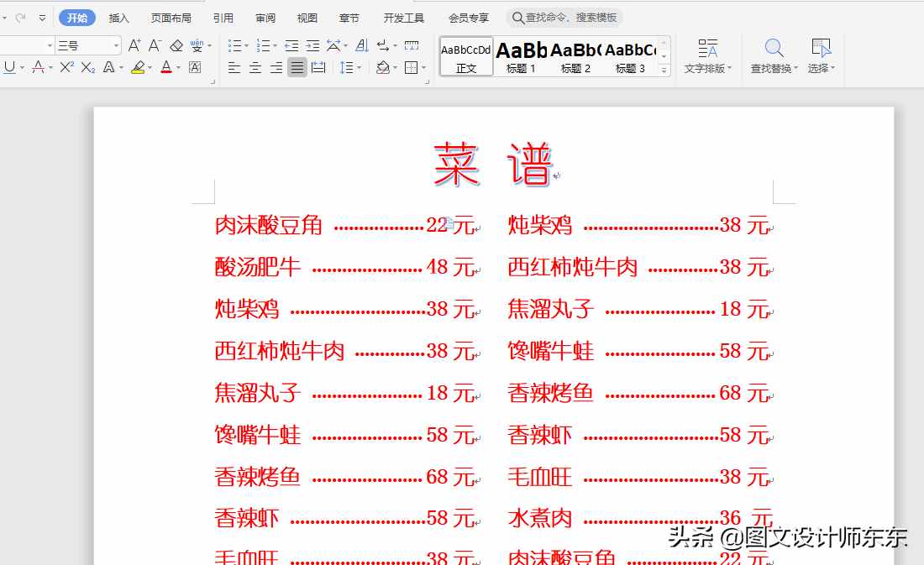This screenshot has width=924, height=565.
Task: Open the 开发工具 ribbon tab
Action: point(404,18)
